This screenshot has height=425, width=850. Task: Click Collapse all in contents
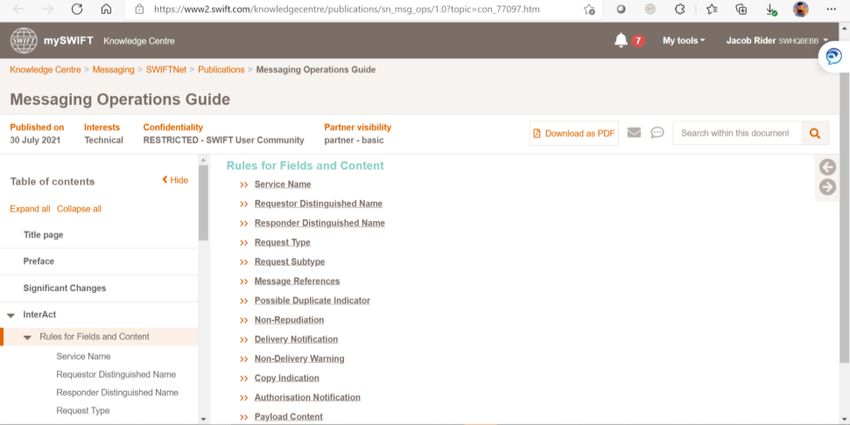coord(79,209)
